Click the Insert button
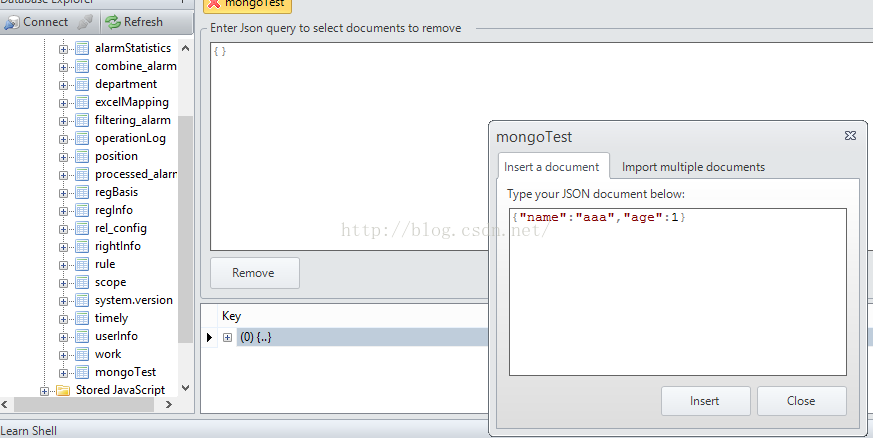Image resolution: width=873 pixels, height=438 pixels. tap(705, 401)
